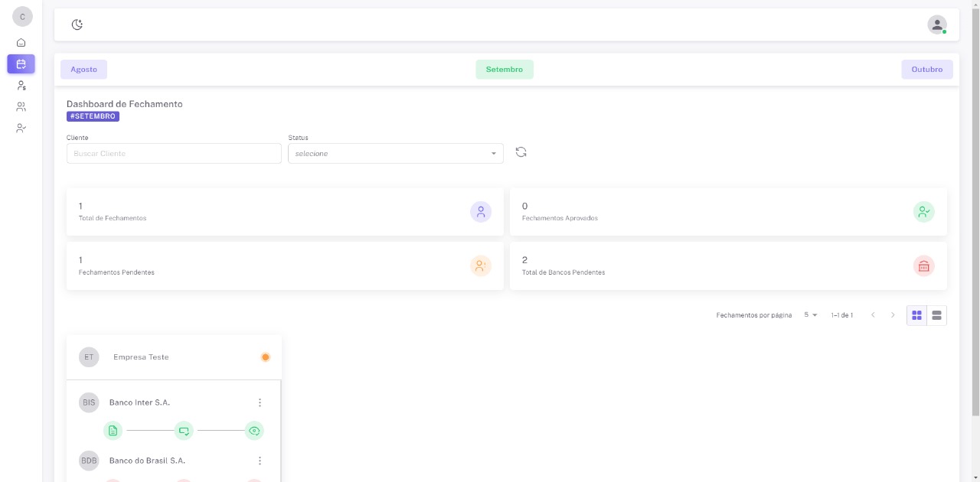Go to next page of closings
The width and height of the screenshot is (980, 482).
point(893,315)
